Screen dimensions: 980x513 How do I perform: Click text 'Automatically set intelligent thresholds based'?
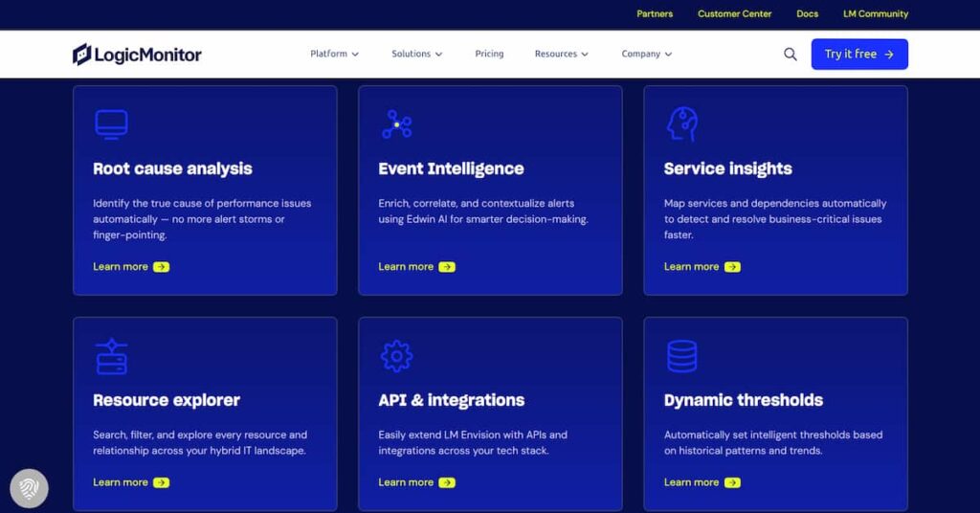[x=773, y=435]
